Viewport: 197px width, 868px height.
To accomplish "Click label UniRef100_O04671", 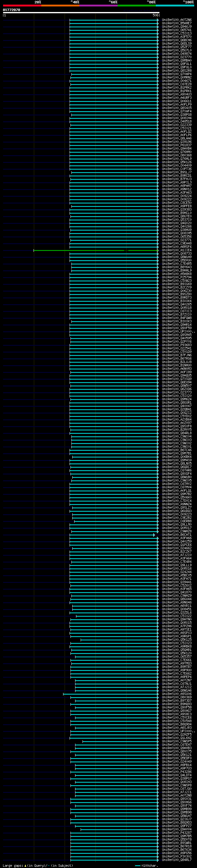I will pos(177,81).
